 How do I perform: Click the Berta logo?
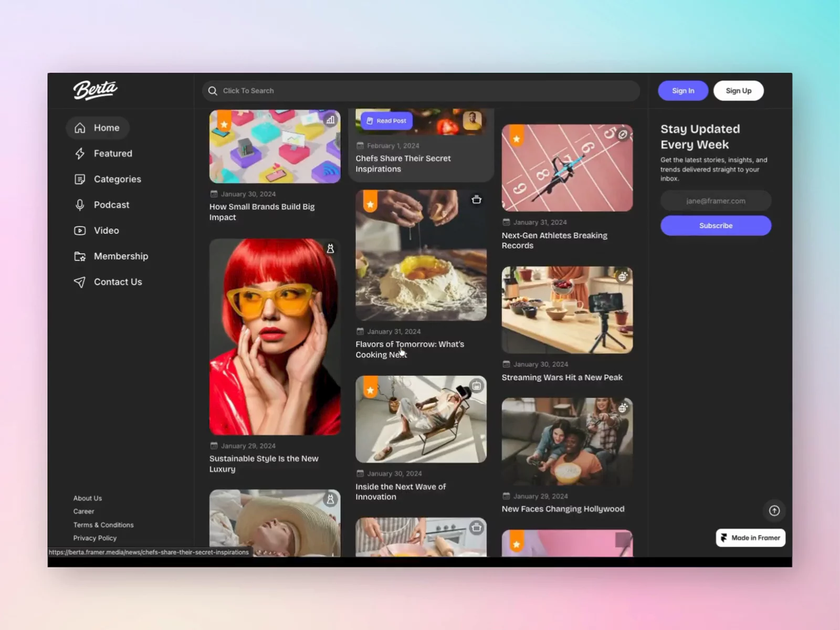pos(95,90)
